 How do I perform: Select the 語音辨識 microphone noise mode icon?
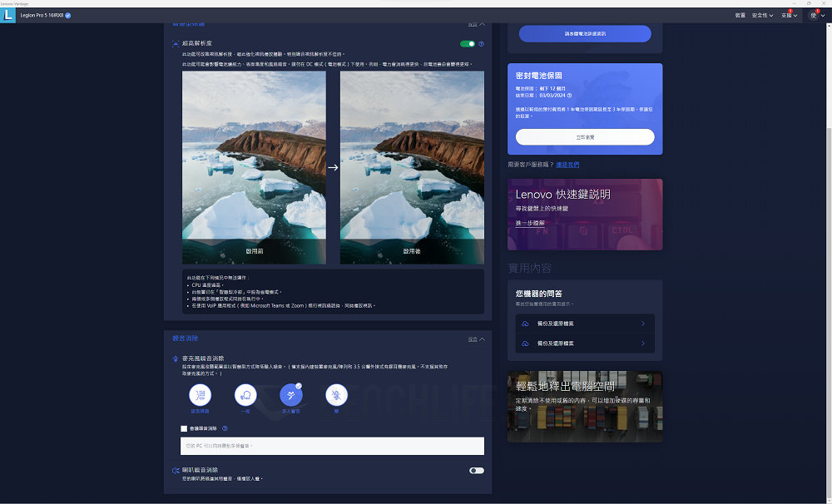pyautogui.click(x=200, y=394)
